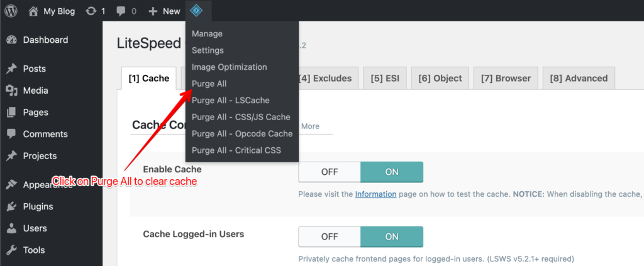Open the [5] ESI tab
Screen dimensions: 644x266
[385, 79]
